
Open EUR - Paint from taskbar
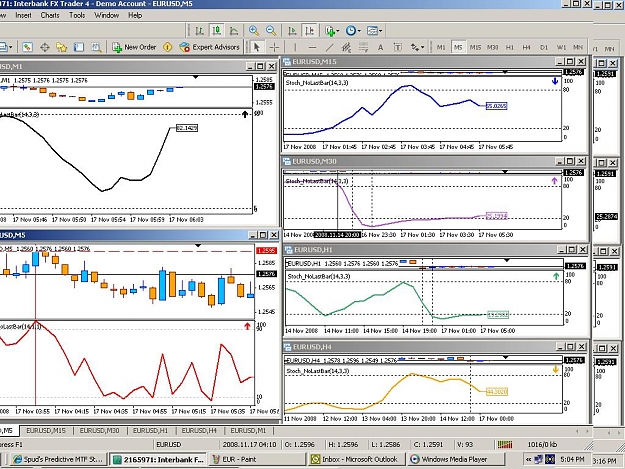[x=257, y=459]
